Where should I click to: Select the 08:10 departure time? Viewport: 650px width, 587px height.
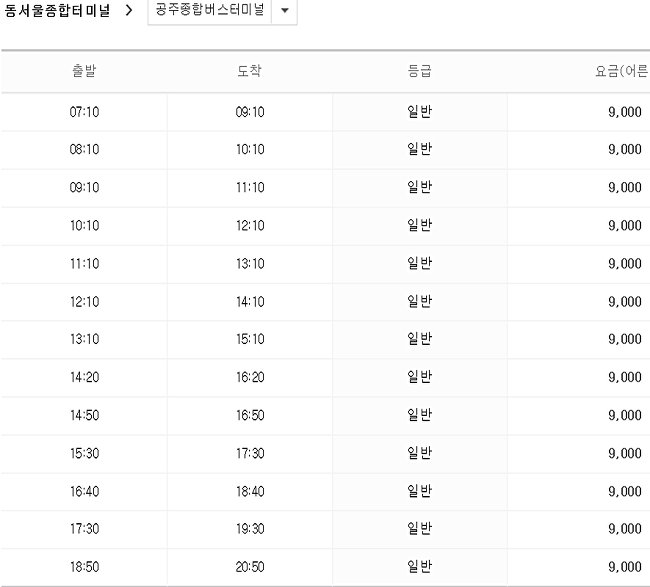84,149
